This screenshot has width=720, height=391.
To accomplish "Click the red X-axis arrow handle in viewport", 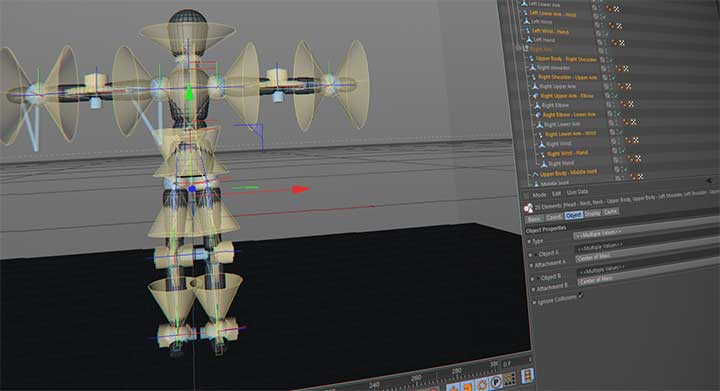I will pos(301,189).
